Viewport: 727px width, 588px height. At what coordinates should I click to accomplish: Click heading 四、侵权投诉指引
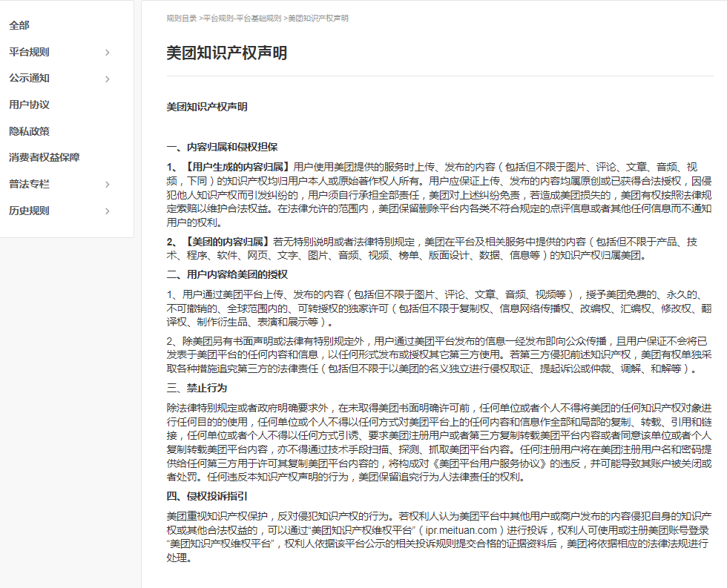click(x=207, y=496)
